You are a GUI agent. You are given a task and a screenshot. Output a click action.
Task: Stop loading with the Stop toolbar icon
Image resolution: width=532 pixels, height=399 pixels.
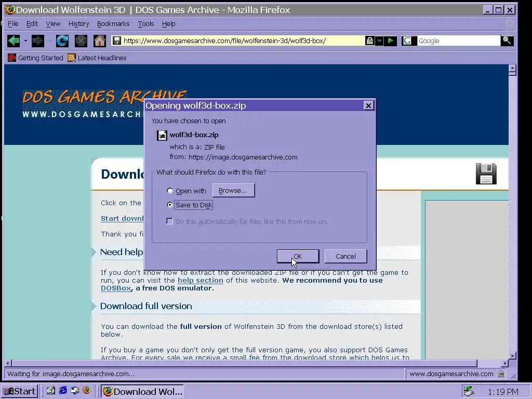click(81, 41)
